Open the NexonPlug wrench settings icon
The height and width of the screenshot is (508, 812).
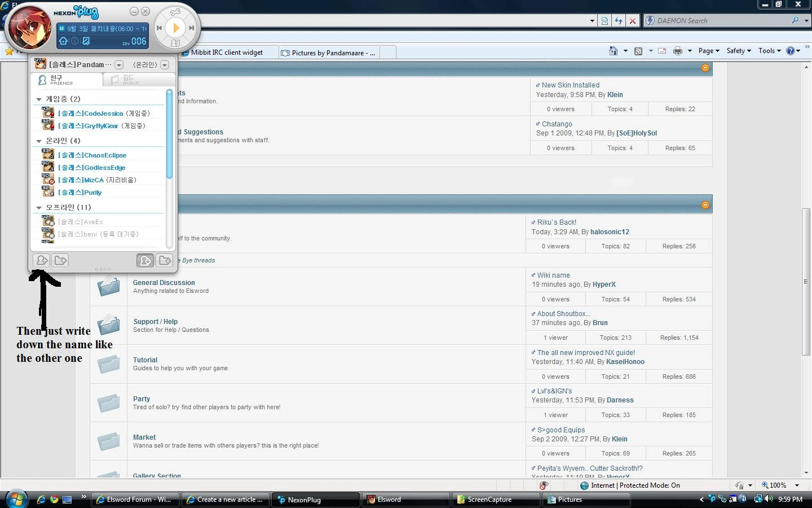click(176, 12)
